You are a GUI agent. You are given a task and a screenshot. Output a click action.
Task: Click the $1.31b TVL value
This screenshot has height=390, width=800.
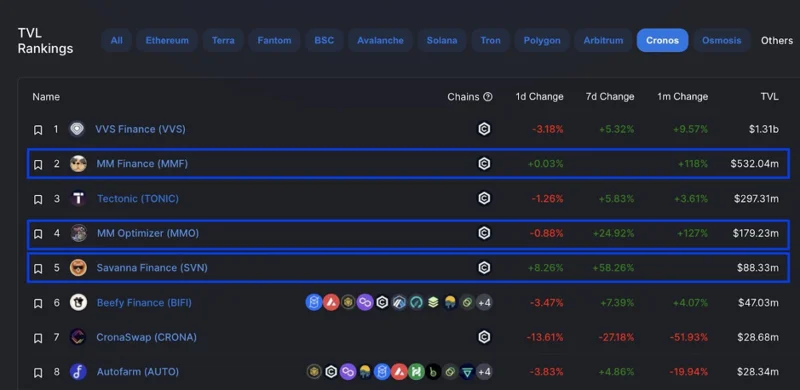764,129
